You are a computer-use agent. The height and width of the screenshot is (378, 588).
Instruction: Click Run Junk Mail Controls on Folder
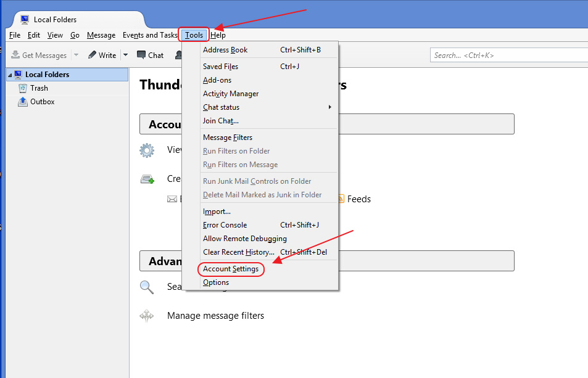(269, 181)
